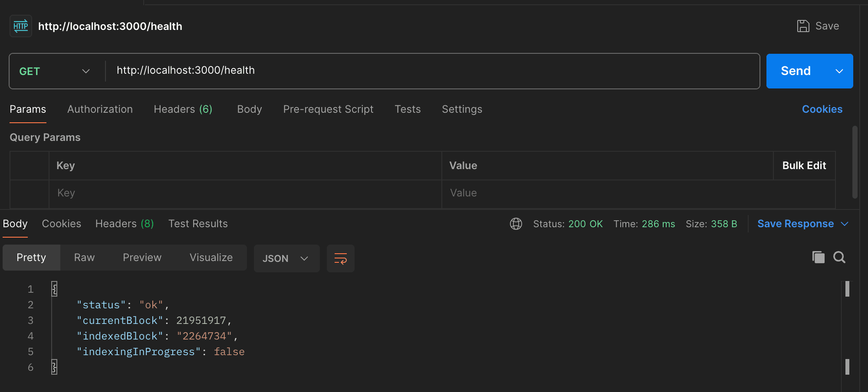The height and width of the screenshot is (392, 868).
Task: Switch to the Raw response view
Action: (x=84, y=258)
